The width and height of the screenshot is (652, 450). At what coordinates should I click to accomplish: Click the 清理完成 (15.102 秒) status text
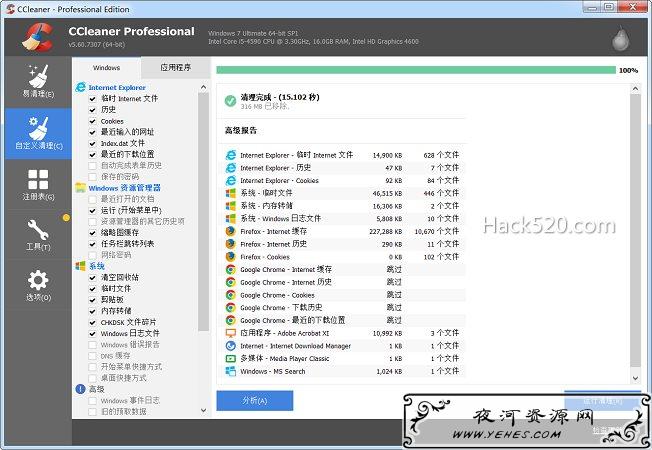click(280, 97)
